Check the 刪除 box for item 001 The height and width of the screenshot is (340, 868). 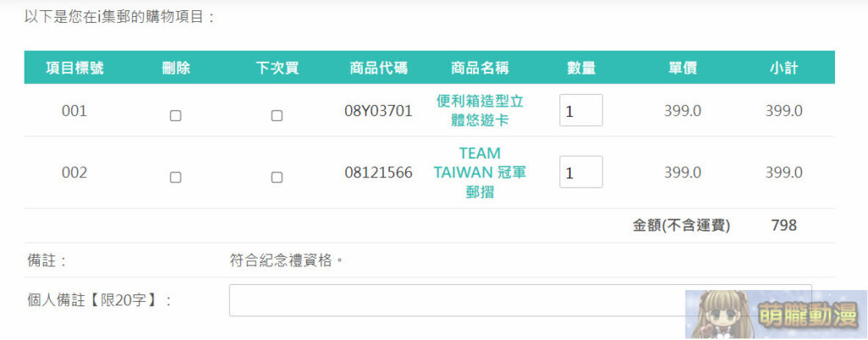pos(175,116)
